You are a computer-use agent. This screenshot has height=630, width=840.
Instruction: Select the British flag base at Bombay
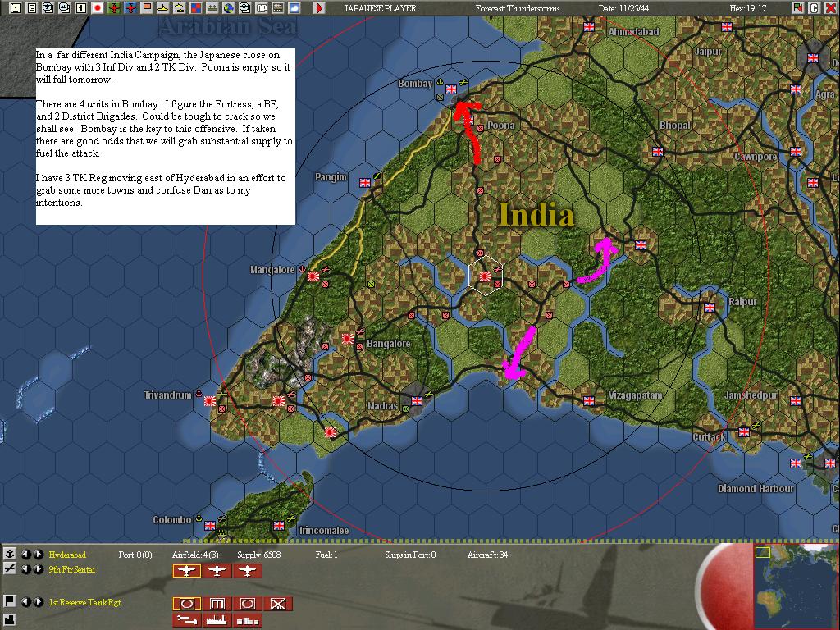[451, 89]
